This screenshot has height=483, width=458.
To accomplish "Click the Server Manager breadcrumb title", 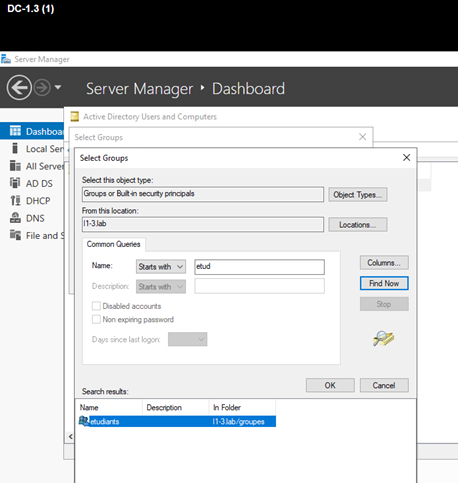I will coord(139,89).
